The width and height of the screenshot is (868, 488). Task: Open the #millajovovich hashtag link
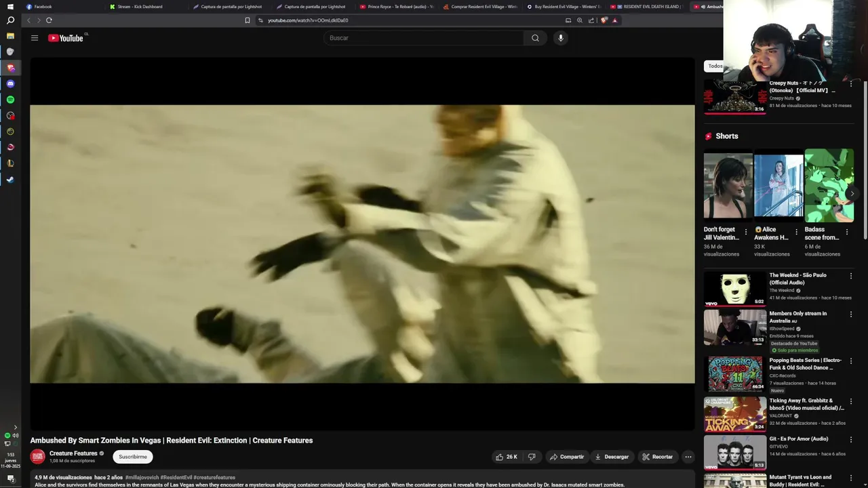tap(142, 478)
